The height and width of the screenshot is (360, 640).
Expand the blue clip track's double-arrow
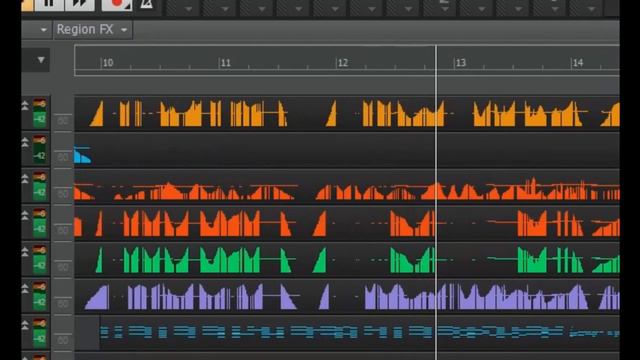pos(25,142)
